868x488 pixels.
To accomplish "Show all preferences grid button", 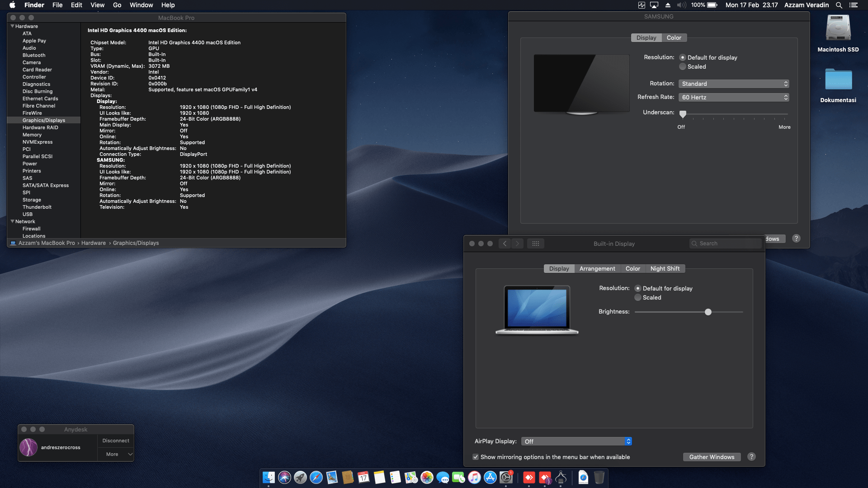I will [x=536, y=244].
